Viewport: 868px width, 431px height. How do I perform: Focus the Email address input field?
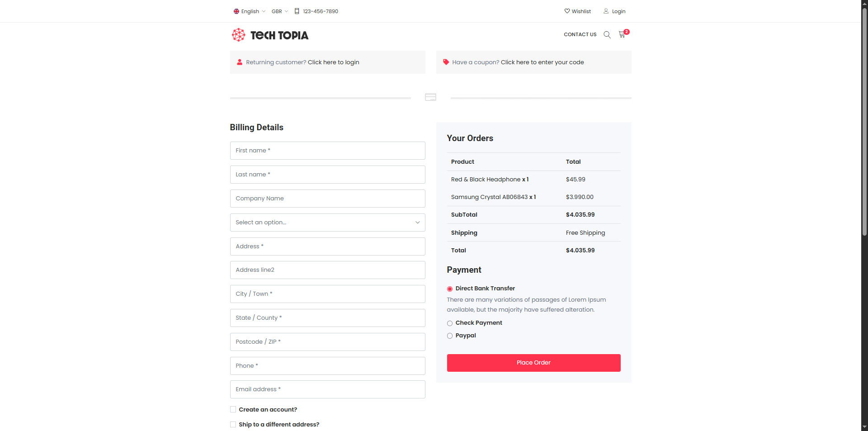[x=327, y=389]
